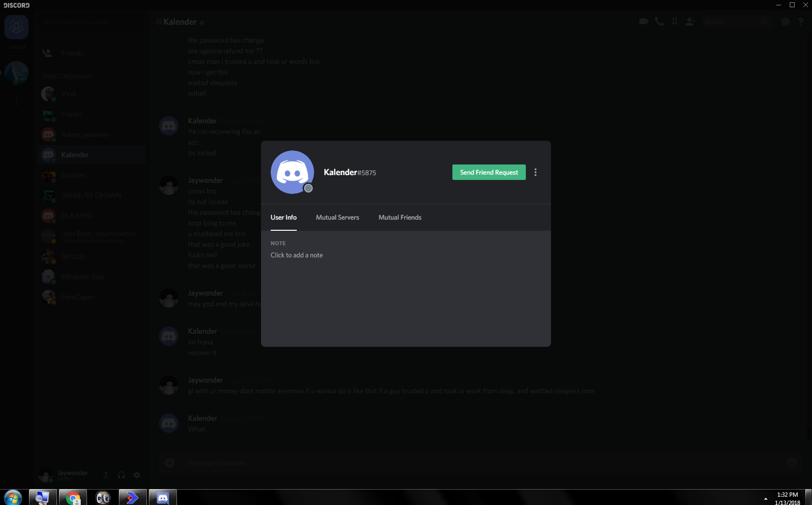Click the Find or start a conversation field
Screen dimensions: 812x505
click(91, 22)
